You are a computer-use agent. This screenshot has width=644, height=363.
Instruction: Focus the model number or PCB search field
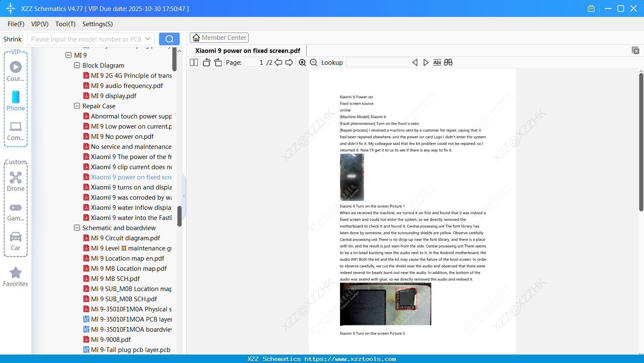(86, 39)
